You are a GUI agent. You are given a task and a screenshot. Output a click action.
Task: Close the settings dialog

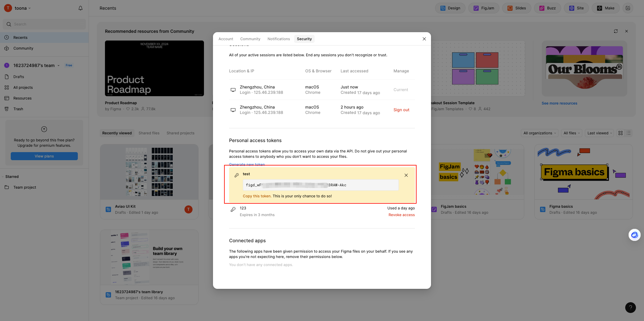(x=424, y=39)
